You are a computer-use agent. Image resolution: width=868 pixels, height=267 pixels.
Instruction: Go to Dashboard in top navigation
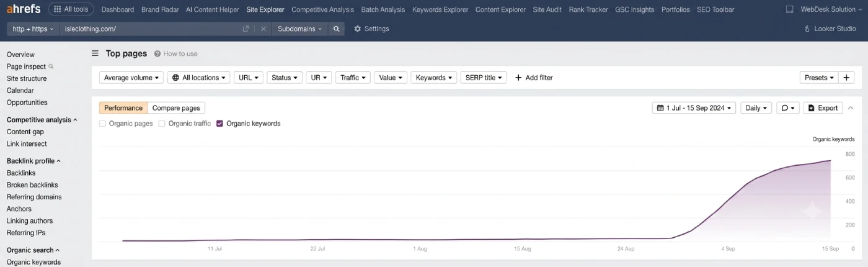click(x=118, y=9)
